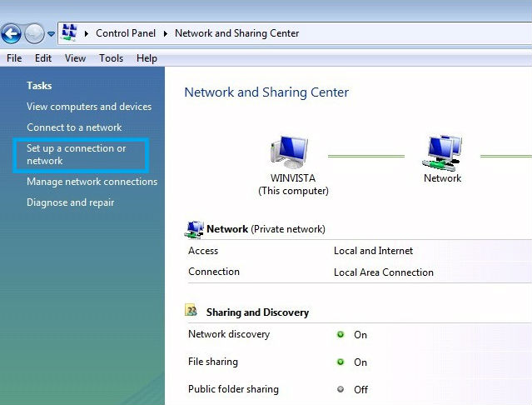This screenshot has width=532, height=405.
Task: Go back with the blue Back arrow
Action: (11, 33)
